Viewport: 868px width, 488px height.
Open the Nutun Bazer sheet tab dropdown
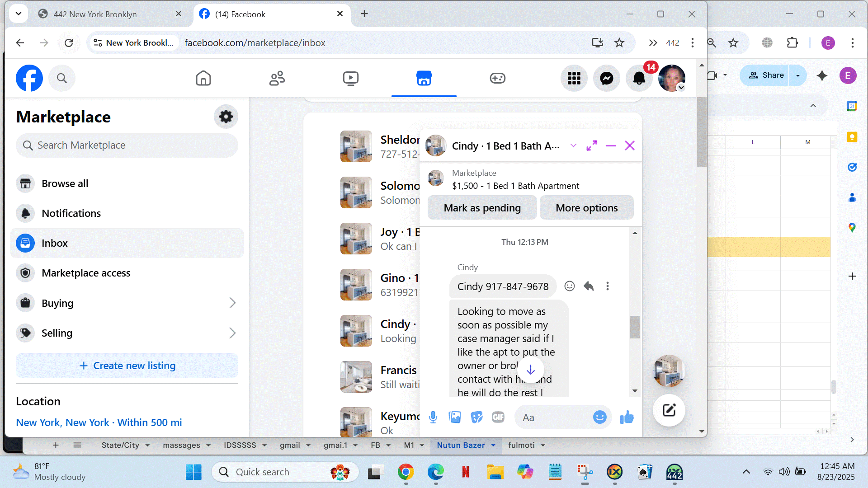pos(493,445)
